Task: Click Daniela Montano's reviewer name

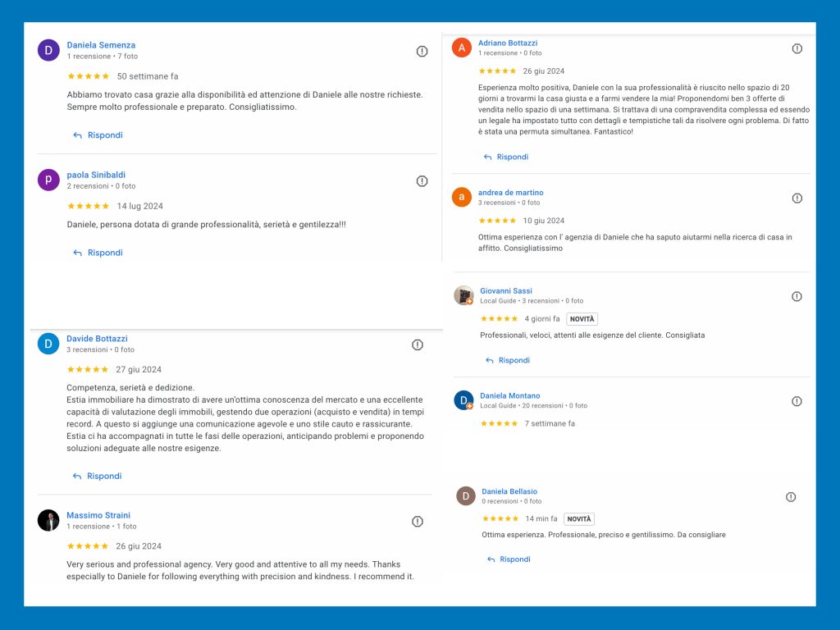Action: click(509, 395)
